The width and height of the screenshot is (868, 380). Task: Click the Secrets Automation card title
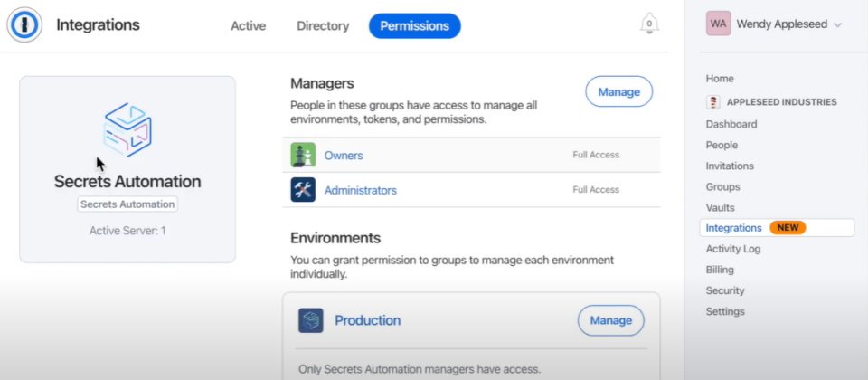pos(127,181)
